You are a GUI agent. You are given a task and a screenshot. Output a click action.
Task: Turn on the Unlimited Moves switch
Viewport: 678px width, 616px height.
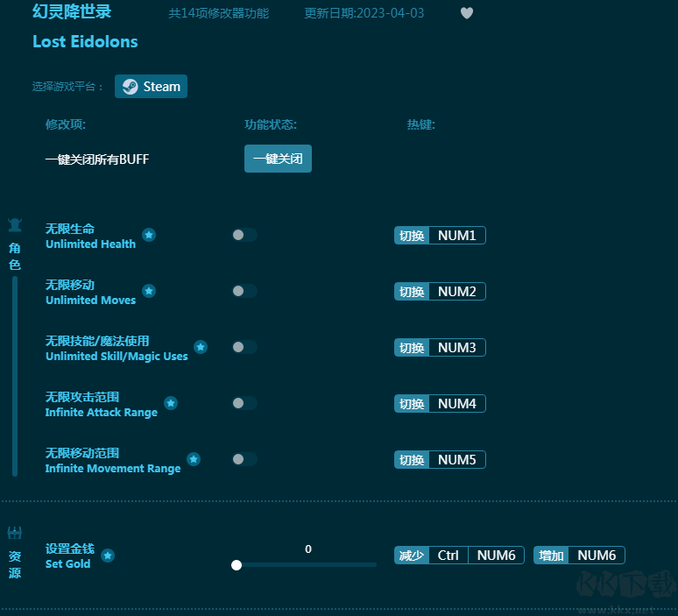tap(244, 291)
